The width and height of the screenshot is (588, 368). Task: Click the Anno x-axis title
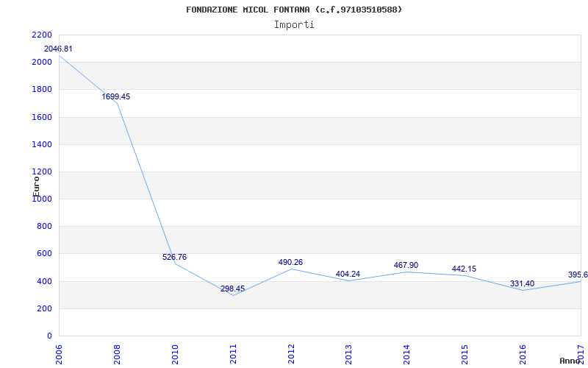(x=570, y=361)
